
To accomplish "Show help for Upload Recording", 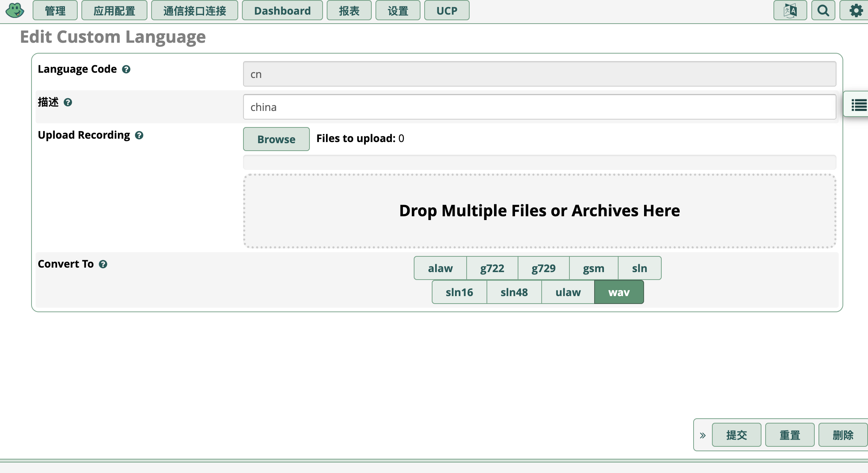I will pos(139,135).
